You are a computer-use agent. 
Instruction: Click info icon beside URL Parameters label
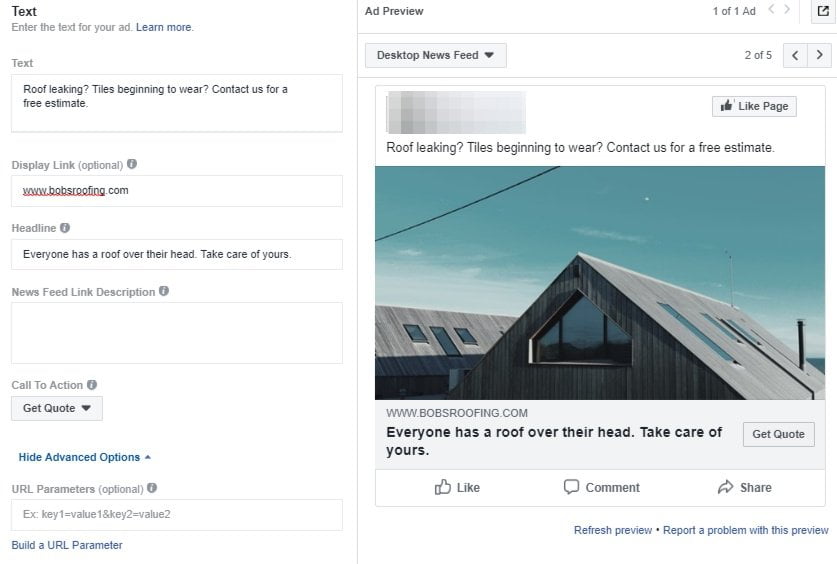tap(152, 488)
